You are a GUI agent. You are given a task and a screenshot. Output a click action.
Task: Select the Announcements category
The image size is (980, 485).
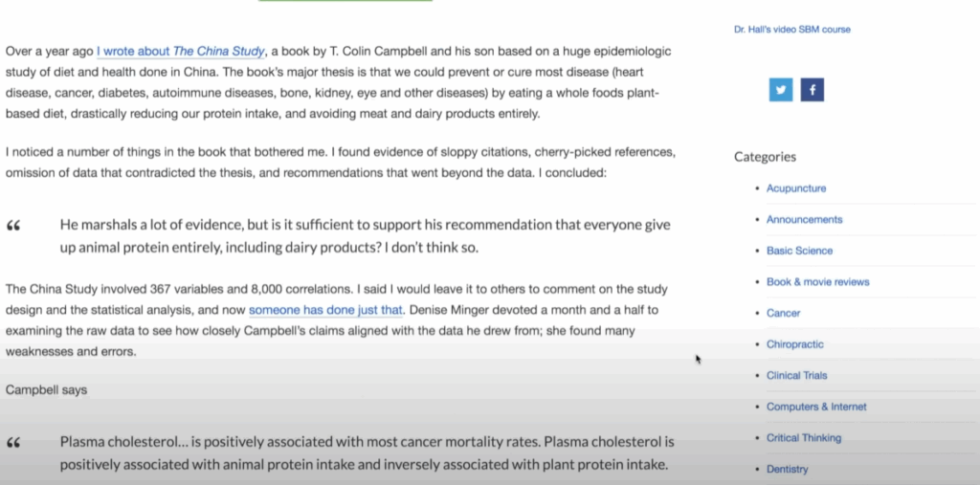coord(804,219)
